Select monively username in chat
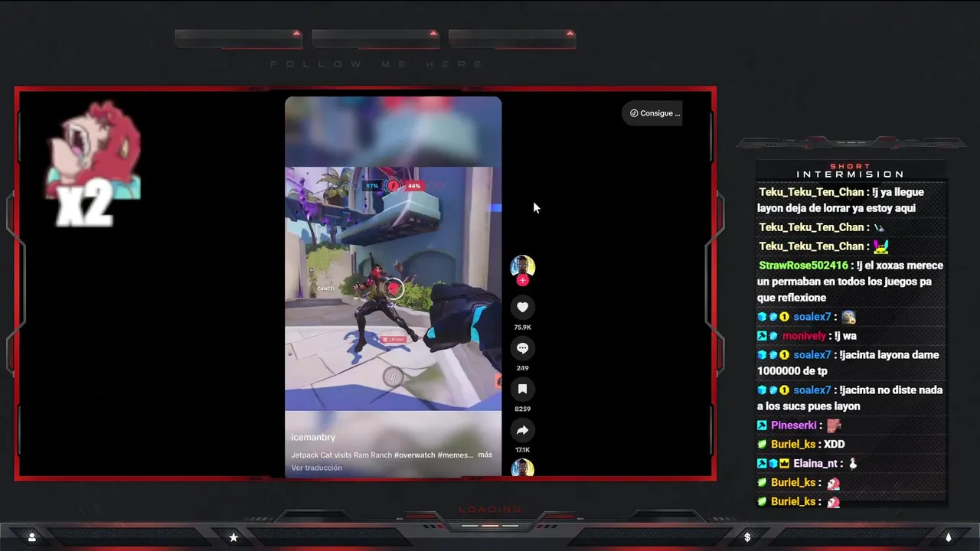This screenshot has height=551, width=980. tap(804, 336)
